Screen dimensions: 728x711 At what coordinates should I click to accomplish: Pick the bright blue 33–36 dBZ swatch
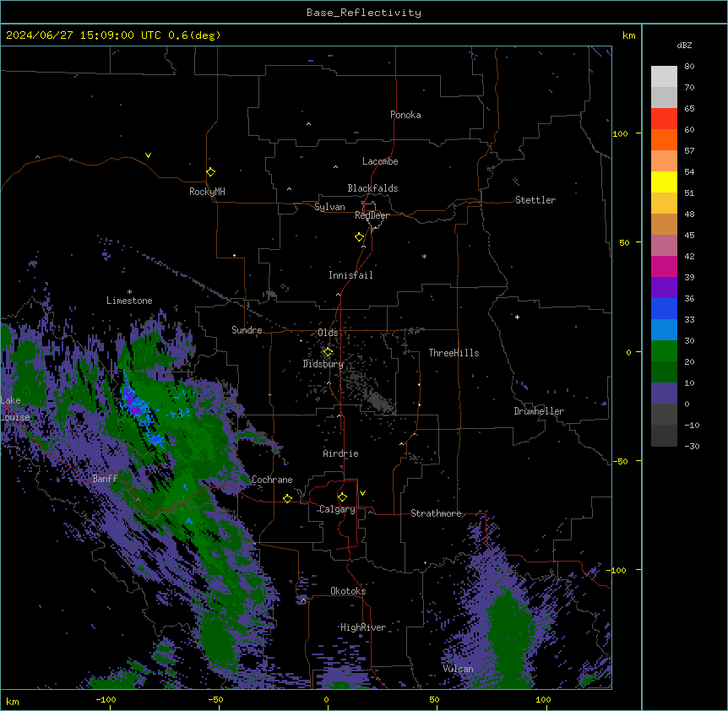pos(664,308)
